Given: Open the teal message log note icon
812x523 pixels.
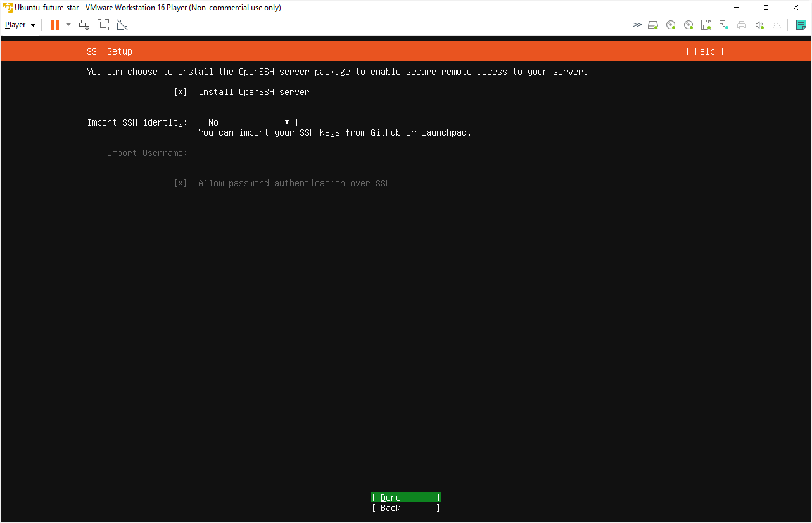Looking at the screenshot, I should click(801, 25).
